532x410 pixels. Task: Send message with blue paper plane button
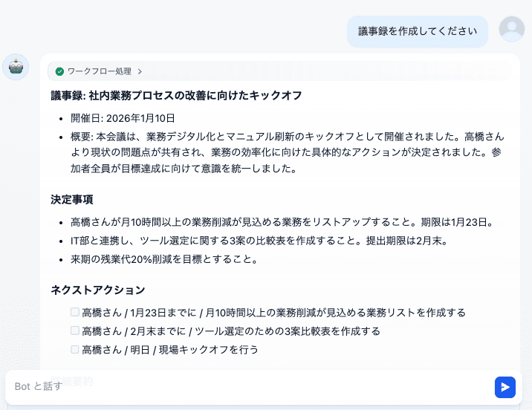pyautogui.click(x=505, y=387)
